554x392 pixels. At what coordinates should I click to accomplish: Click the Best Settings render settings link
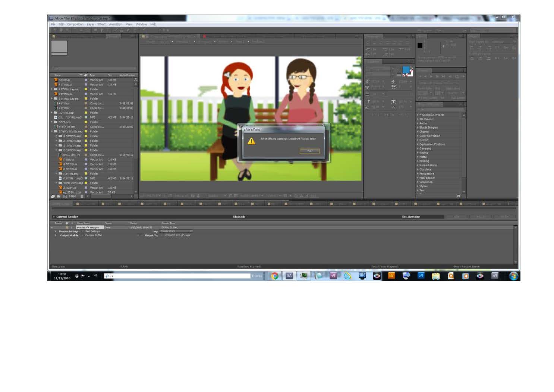coord(92,231)
